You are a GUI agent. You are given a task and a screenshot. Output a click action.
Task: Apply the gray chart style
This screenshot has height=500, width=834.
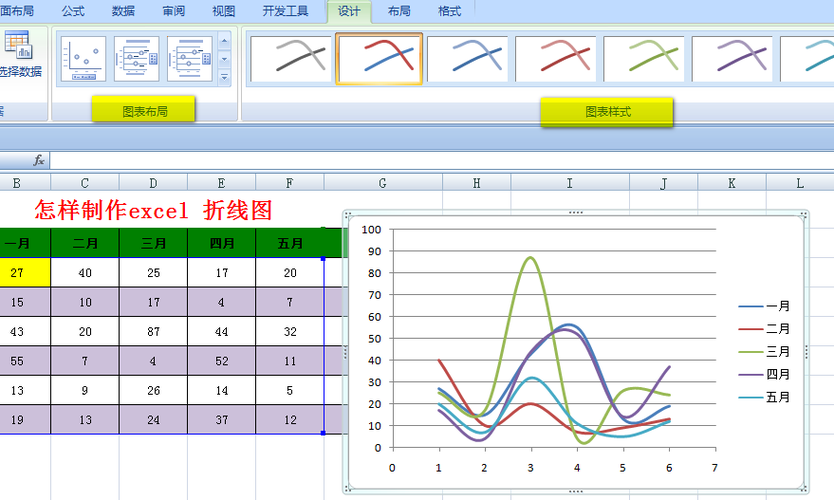click(x=291, y=59)
